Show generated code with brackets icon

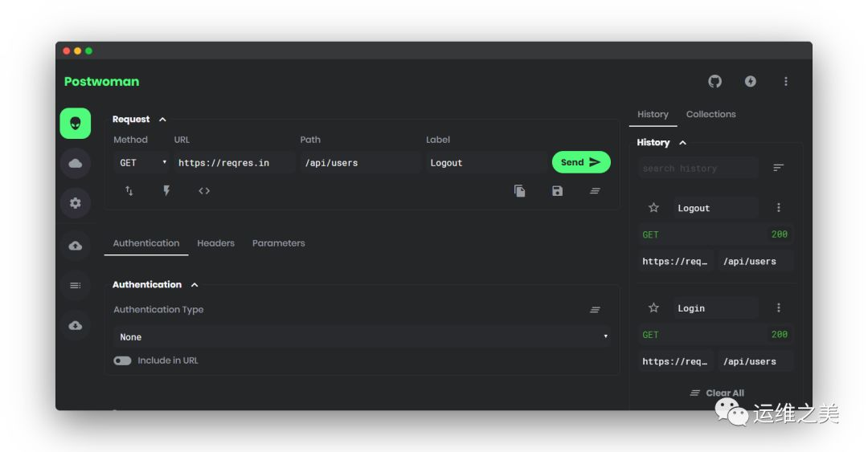coord(204,191)
